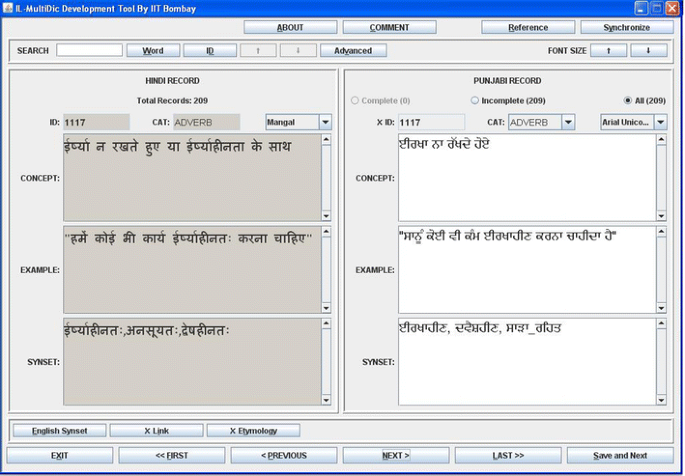Decrease font size with down arrow
This screenshot has width=685, height=476.
[x=647, y=50]
